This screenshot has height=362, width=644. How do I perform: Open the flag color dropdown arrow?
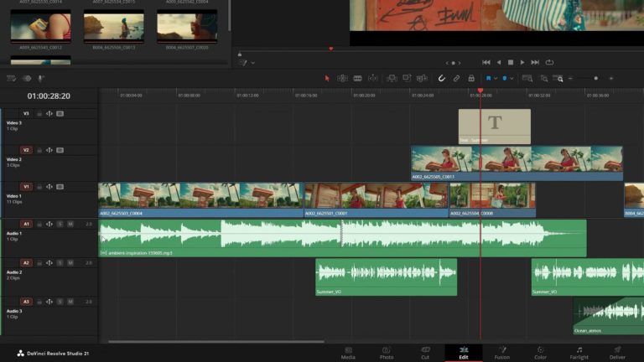pyautogui.click(x=496, y=79)
